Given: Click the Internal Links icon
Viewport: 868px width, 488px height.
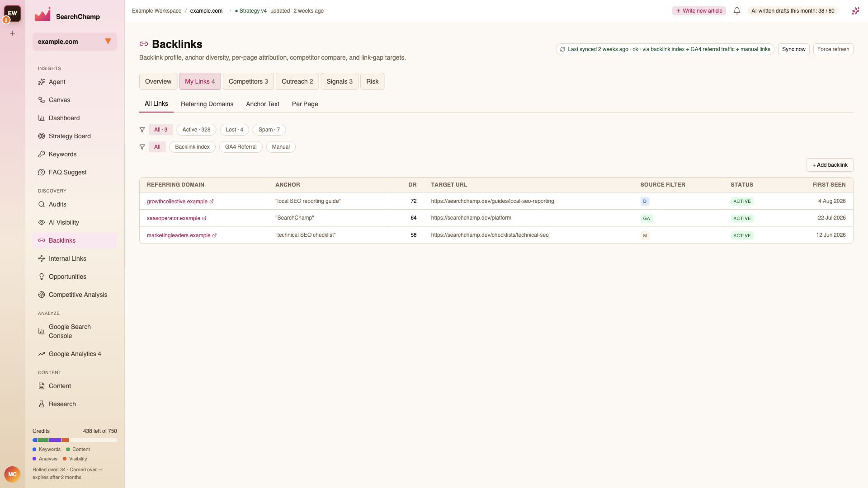Looking at the screenshot, I should pos(42,258).
